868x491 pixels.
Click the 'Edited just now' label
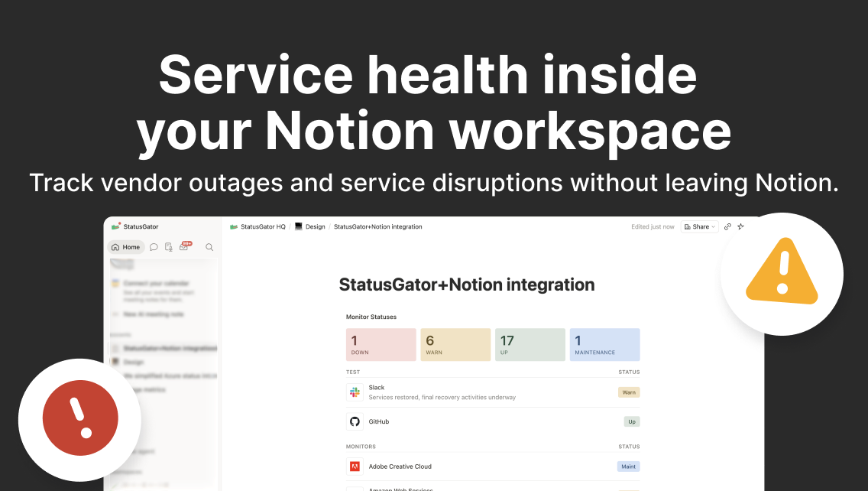pyautogui.click(x=653, y=226)
